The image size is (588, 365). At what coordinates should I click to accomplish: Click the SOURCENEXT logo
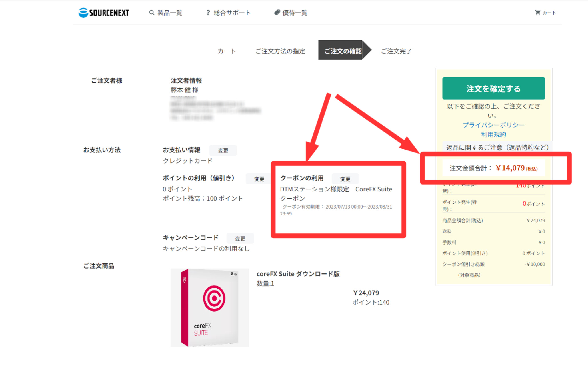coord(103,13)
